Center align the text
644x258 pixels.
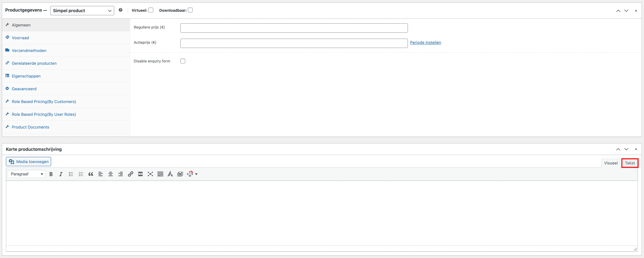pyautogui.click(x=111, y=174)
